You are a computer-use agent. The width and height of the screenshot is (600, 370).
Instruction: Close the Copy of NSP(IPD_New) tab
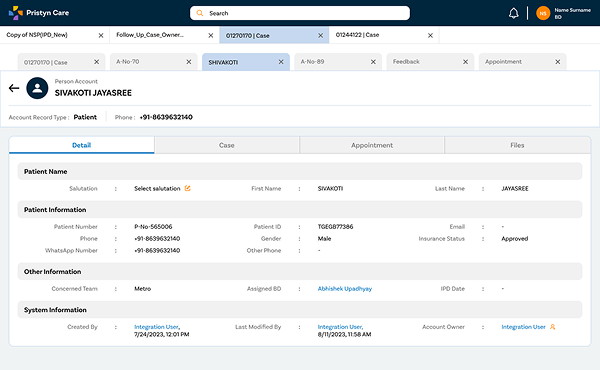pyautogui.click(x=101, y=35)
